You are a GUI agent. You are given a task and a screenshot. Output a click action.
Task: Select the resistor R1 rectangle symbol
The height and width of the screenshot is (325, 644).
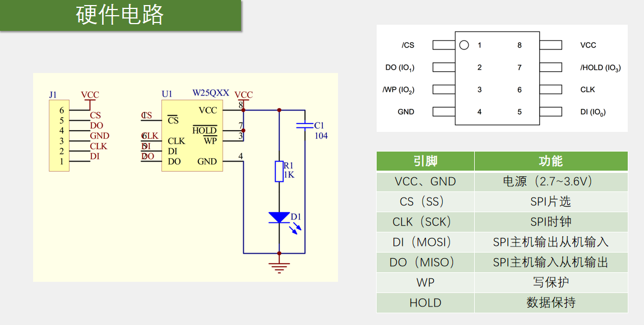(x=279, y=171)
